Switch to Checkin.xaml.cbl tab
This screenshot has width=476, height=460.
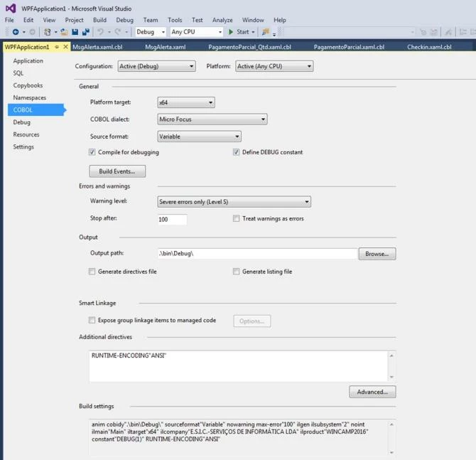429,47
